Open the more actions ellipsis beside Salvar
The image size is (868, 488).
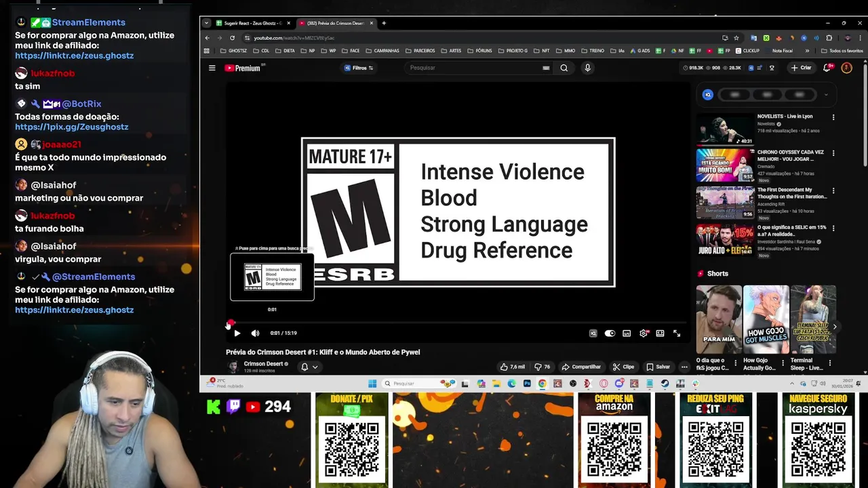(x=684, y=367)
